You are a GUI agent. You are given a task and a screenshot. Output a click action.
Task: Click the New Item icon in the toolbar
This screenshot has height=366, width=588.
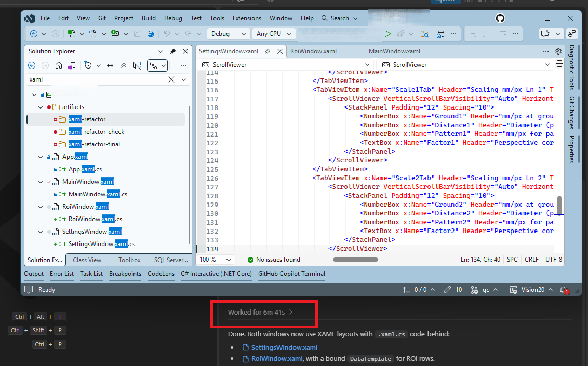pos(71,34)
